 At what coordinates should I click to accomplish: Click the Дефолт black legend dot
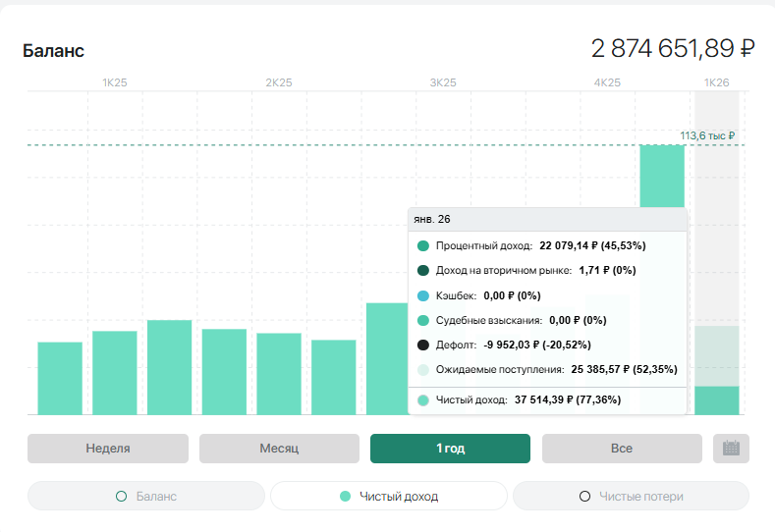(x=423, y=345)
